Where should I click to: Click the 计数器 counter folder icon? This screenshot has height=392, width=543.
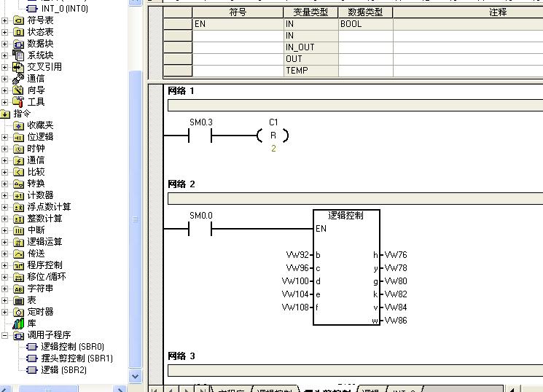19,195
